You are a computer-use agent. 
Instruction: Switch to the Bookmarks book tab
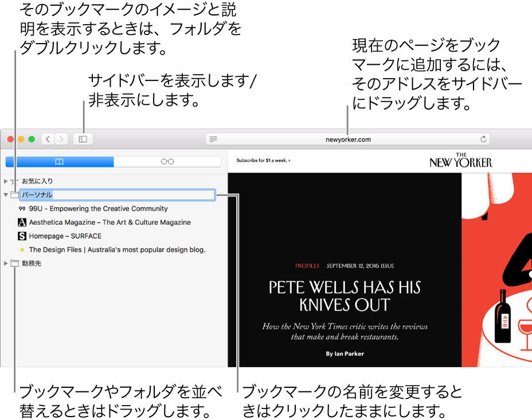click(60, 162)
